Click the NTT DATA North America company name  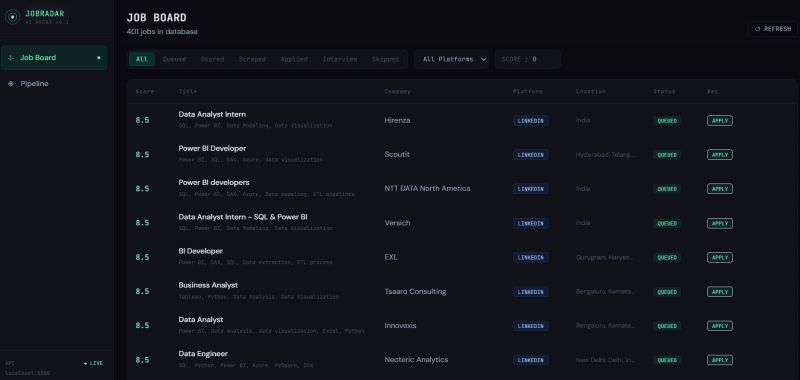pyautogui.click(x=428, y=188)
